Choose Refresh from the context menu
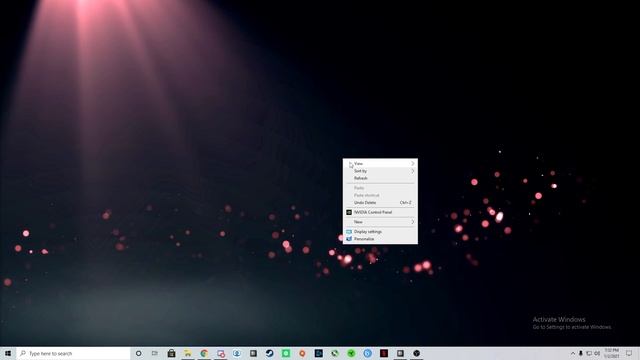 (380, 178)
